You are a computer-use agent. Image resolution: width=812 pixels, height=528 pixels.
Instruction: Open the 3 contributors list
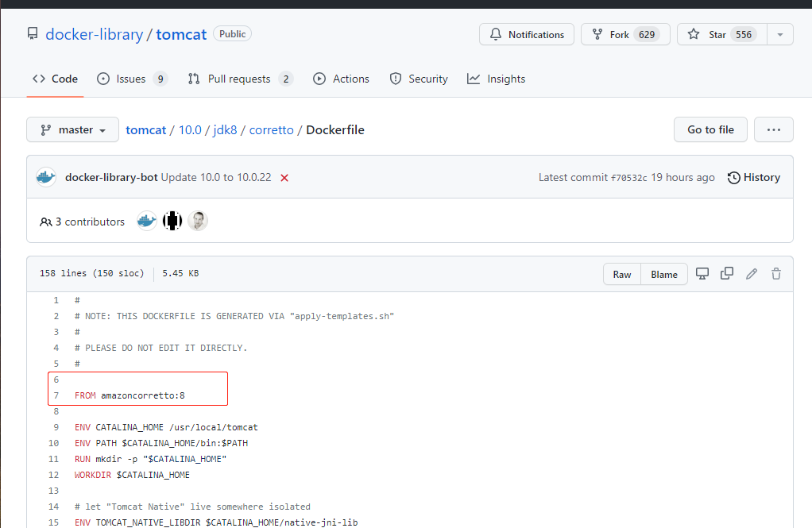[x=83, y=222]
